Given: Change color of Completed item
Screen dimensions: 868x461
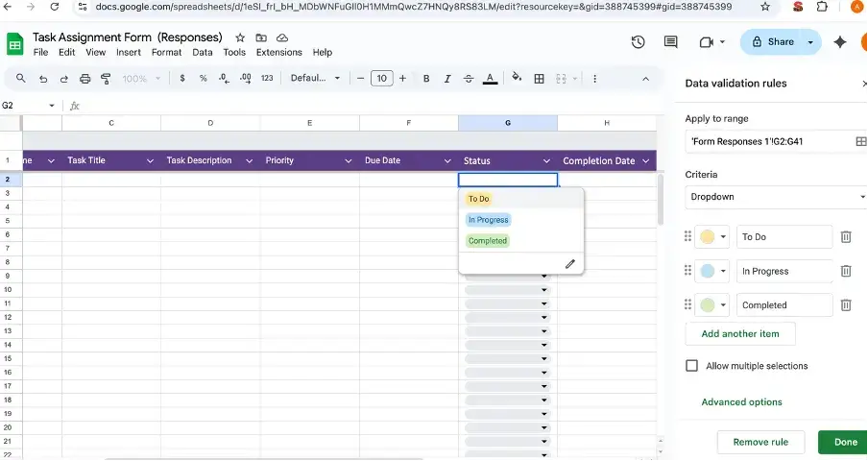Looking at the screenshot, I should point(711,305).
